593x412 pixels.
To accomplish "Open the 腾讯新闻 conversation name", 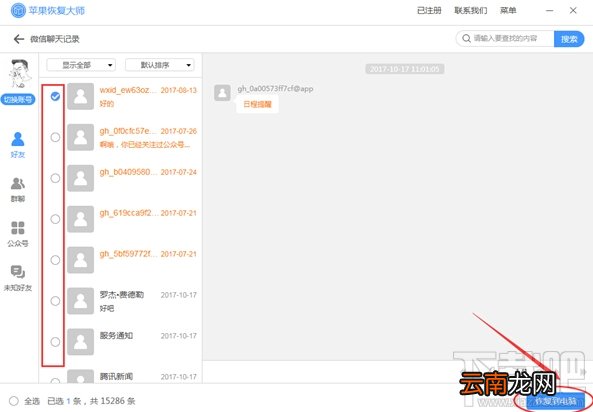I will point(116,376).
